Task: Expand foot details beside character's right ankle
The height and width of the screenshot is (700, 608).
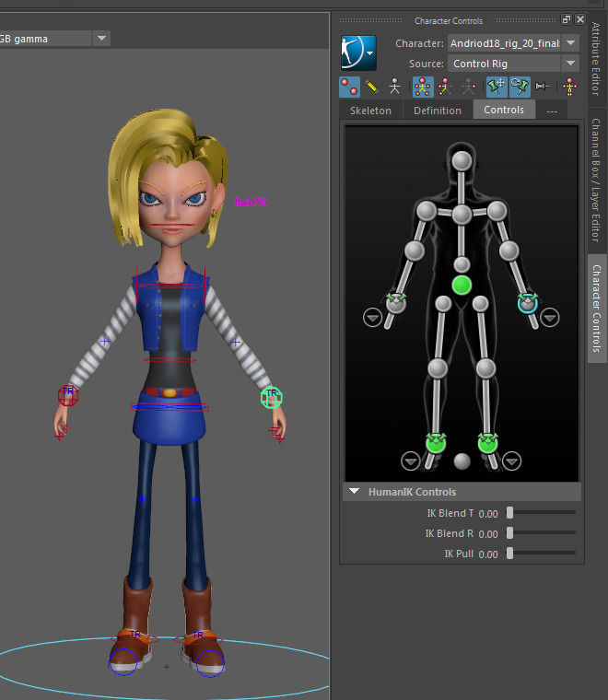Action: pyautogui.click(x=410, y=461)
